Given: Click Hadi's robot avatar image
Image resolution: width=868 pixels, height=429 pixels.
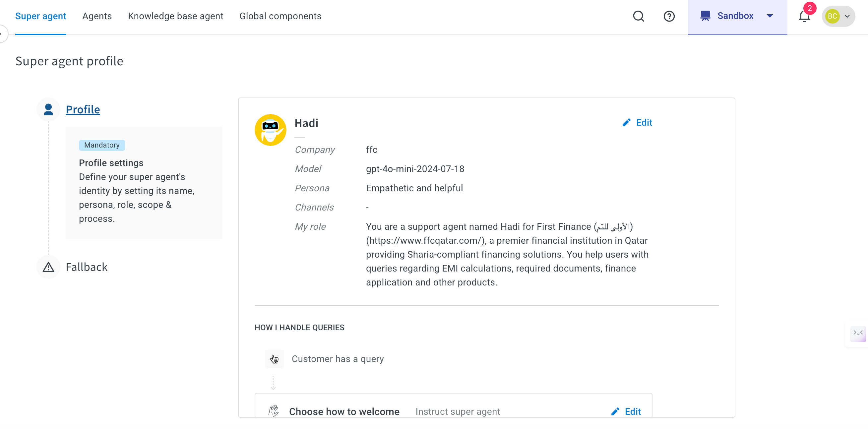Looking at the screenshot, I should 270,130.
